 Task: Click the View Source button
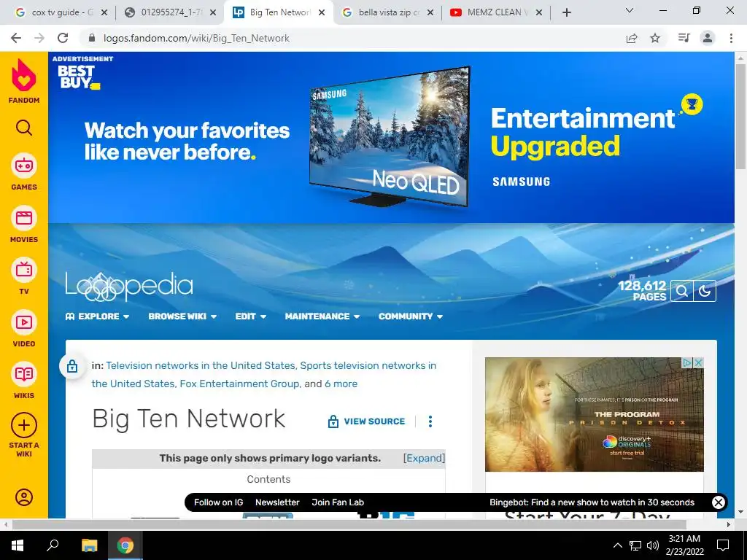tap(366, 421)
